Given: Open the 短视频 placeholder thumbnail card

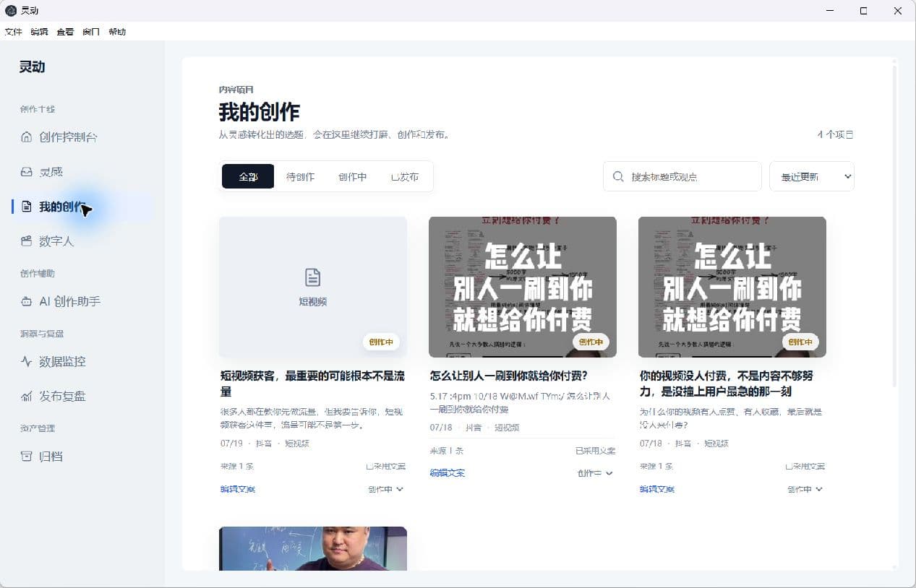Looking at the screenshot, I should pyautogui.click(x=313, y=287).
